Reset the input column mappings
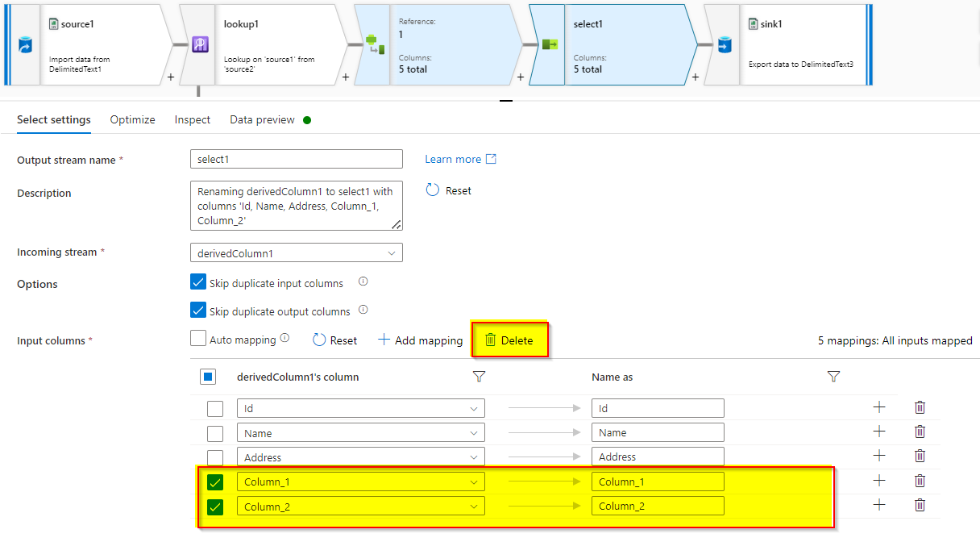The image size is (980, 542). point(334,340)
